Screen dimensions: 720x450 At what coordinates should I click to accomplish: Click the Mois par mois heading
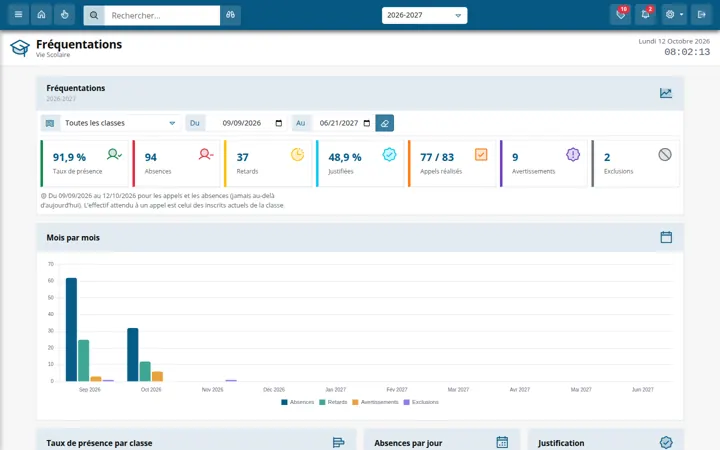tap(73, 237)
